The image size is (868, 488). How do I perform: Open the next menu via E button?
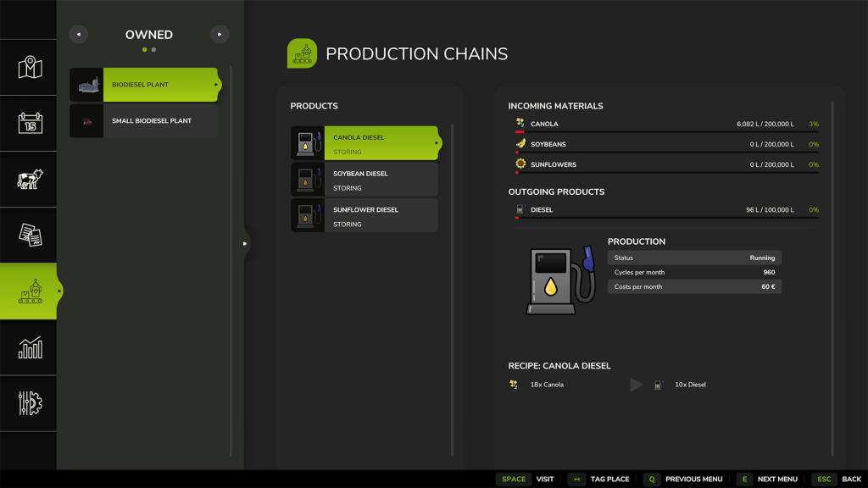click(745, 479)
